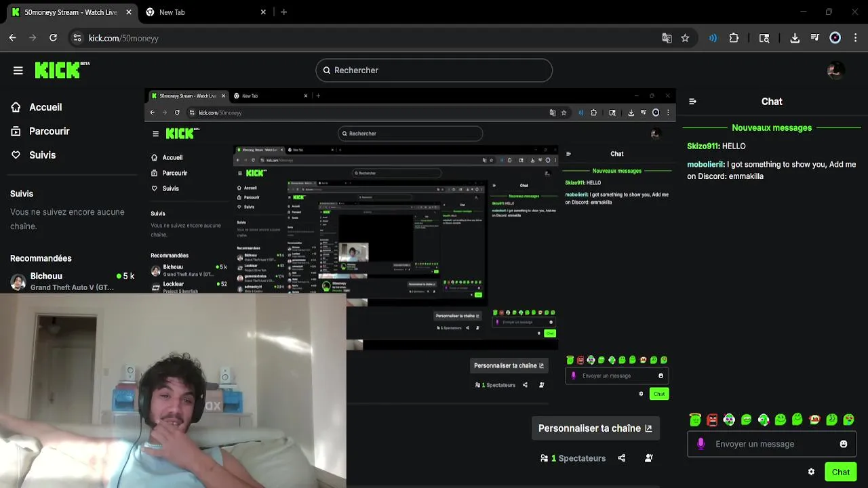Open Suivis next to the heart icon
868x488 pixels.
tap(42, 155)
